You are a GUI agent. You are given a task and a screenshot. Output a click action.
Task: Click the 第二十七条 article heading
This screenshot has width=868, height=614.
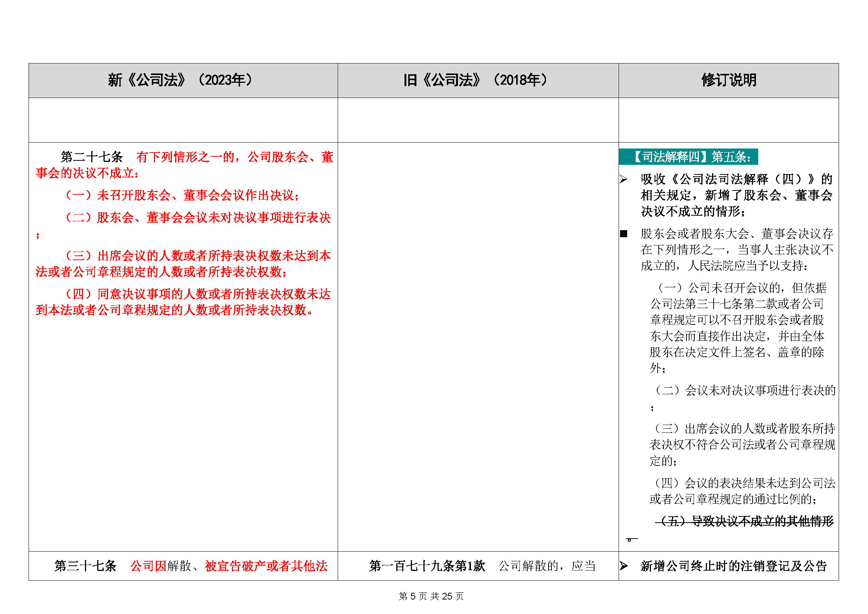pyautogui.click(x=92, y=157)
